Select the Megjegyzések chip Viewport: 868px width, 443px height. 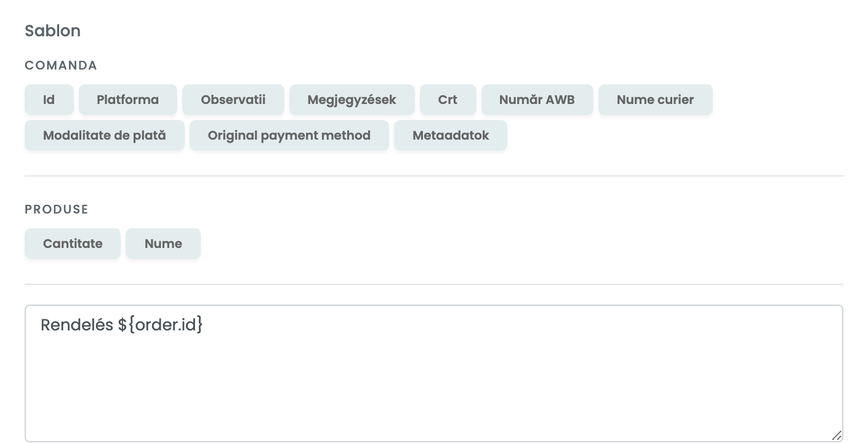pyautogui.click(x=352, y=100)
